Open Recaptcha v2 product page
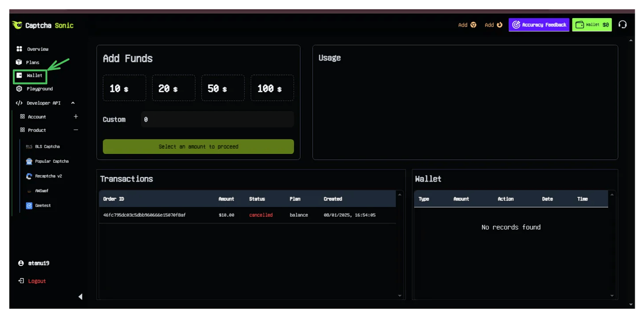This screenshot has height=318, width=644. tap(48, 176)
